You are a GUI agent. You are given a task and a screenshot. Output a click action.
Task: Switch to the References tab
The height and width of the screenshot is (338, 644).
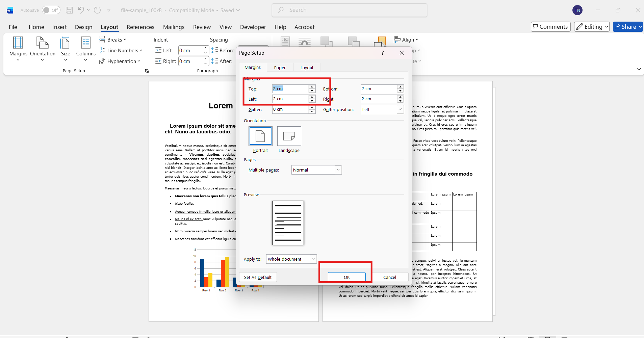click(x=140, y=27)
